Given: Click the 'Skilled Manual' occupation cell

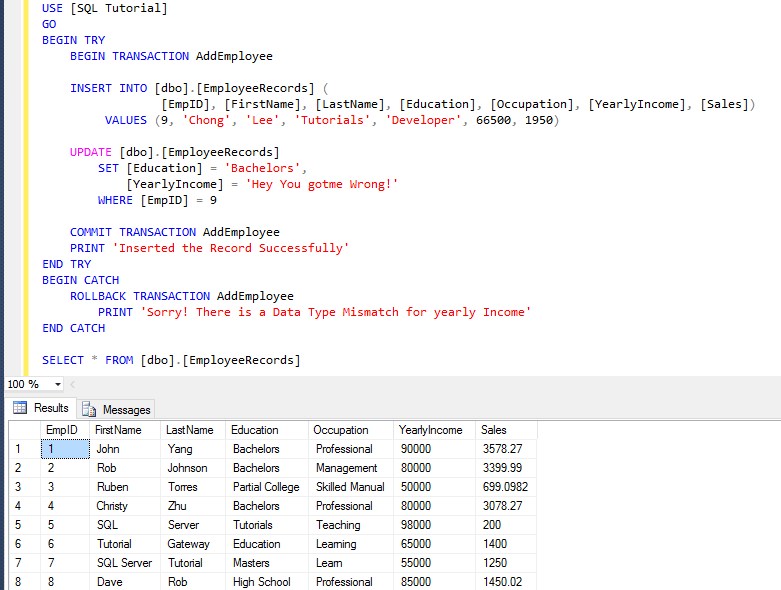Looking at the screenshot, I should (x=350, y=487).
